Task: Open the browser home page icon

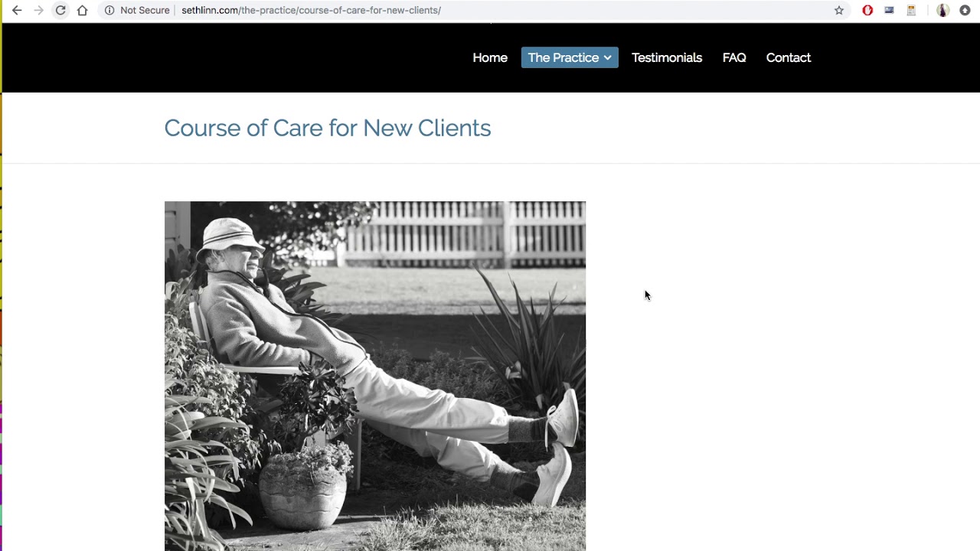Action: click(x=82, y=11)
